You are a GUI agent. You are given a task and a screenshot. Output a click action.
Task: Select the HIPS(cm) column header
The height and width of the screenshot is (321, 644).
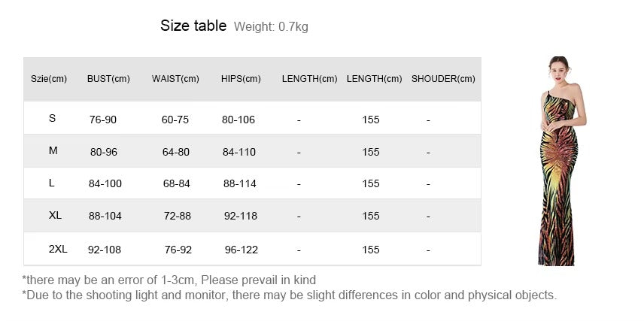coord(241,79)
